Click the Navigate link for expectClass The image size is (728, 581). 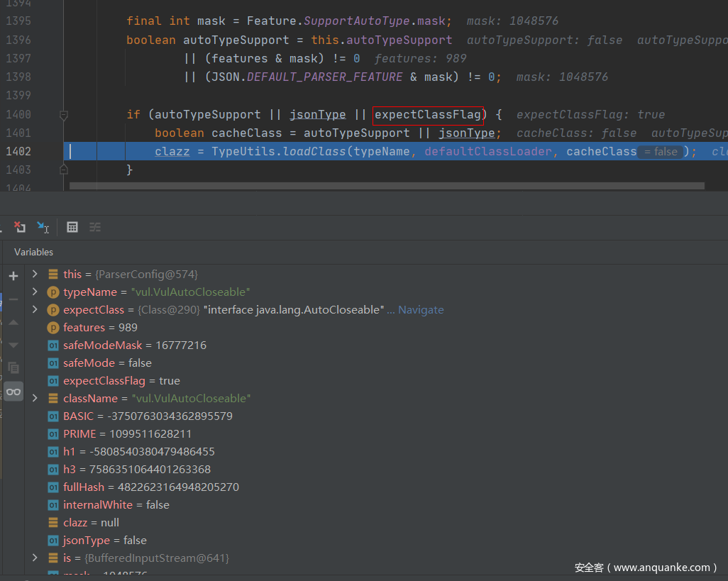pos(420,310)
